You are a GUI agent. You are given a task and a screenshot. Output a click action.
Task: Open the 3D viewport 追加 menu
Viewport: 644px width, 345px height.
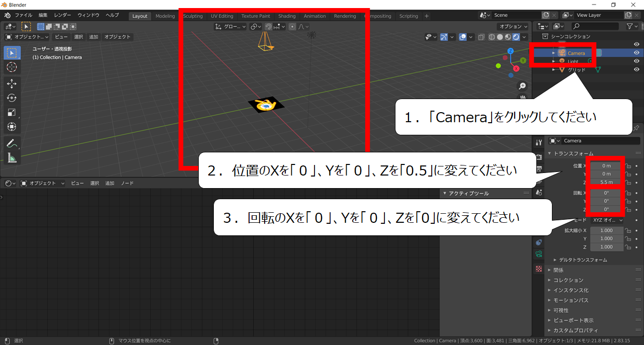coord(94,37)
